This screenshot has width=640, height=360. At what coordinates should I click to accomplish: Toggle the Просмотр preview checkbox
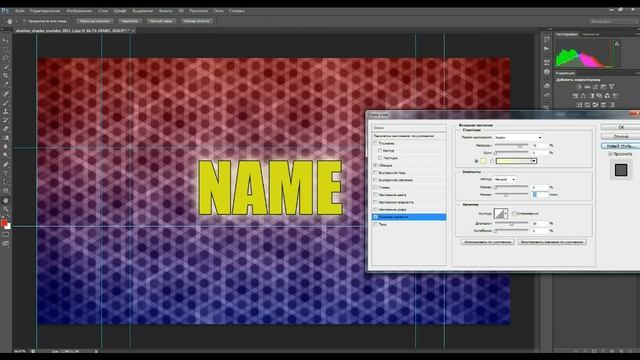click(x=611, y=154)
